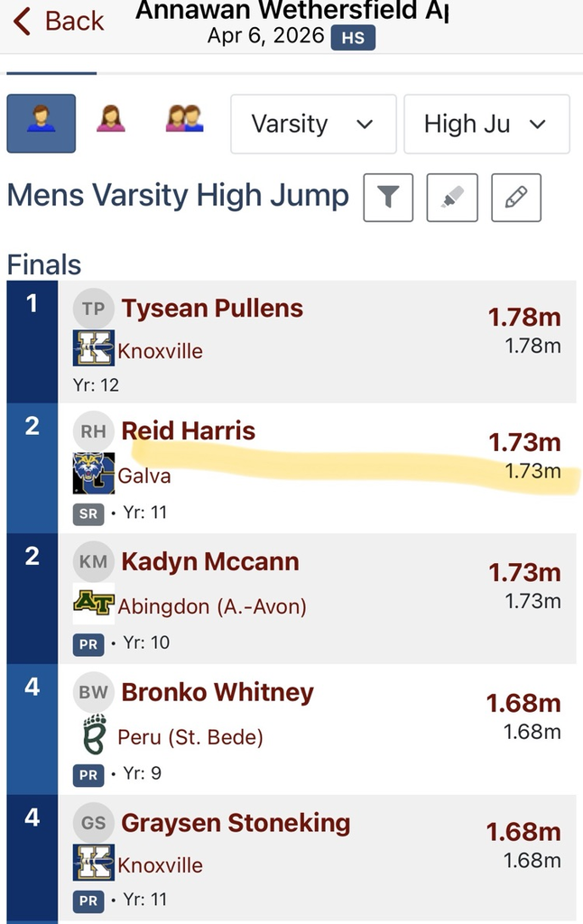This screenshot has height=924, width=583.
Task: Tap the Knoxville team logo for Tysean Pullens
Action: (x=93, y=348)
